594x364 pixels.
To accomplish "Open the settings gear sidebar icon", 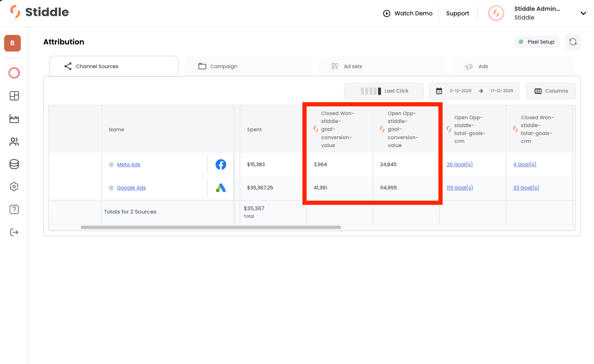I will click(14, 187).
